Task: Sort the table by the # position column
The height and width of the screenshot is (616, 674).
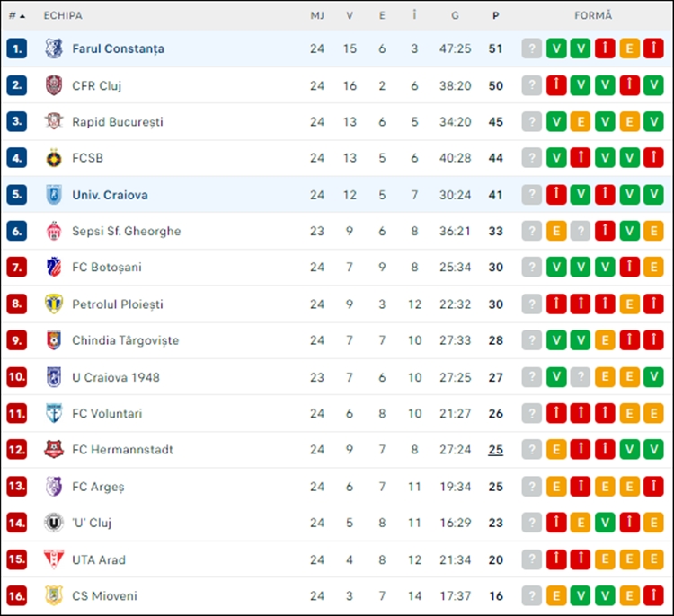Action: point(16,16)
